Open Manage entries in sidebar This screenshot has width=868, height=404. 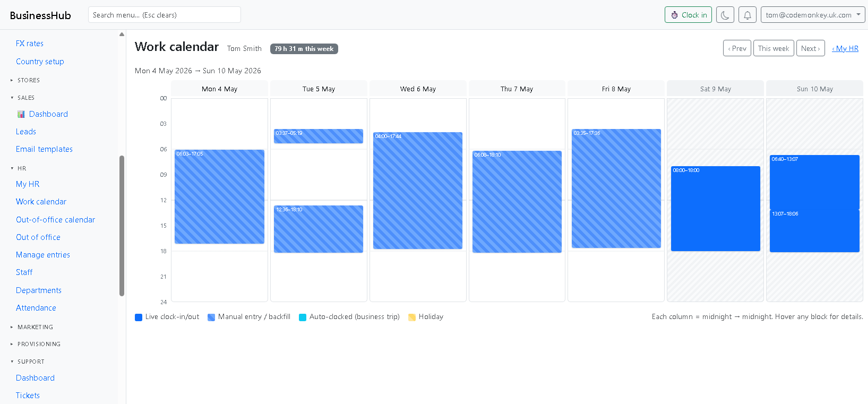tap(43, 255)
